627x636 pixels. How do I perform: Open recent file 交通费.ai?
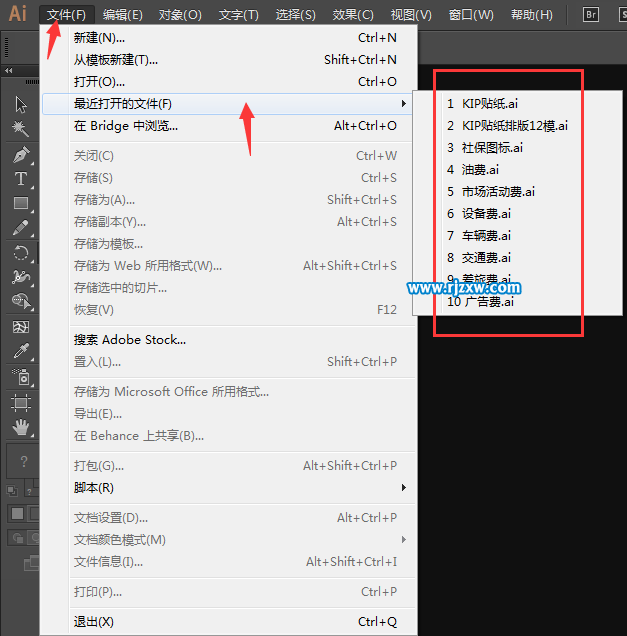tap(517, 258)
